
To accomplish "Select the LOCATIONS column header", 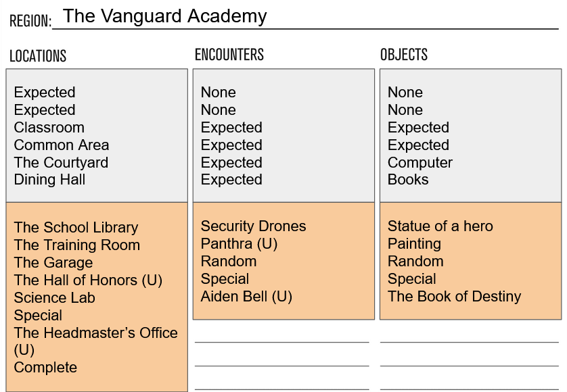I will pos(38,56).
